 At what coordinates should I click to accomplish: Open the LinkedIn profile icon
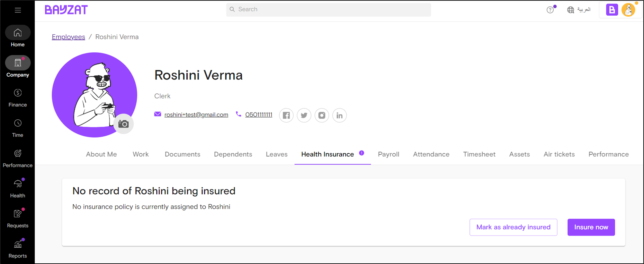(x=339, y=115)
